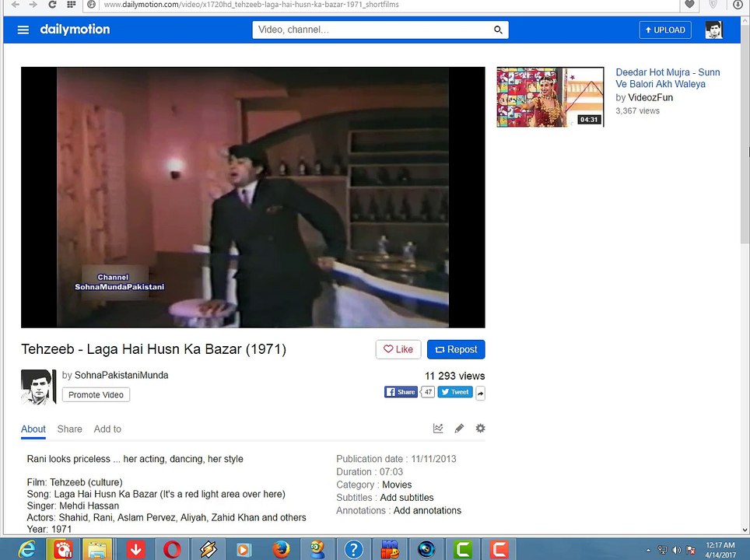
Task: Open the video statistics chart icon
Action: click(438, 428)
